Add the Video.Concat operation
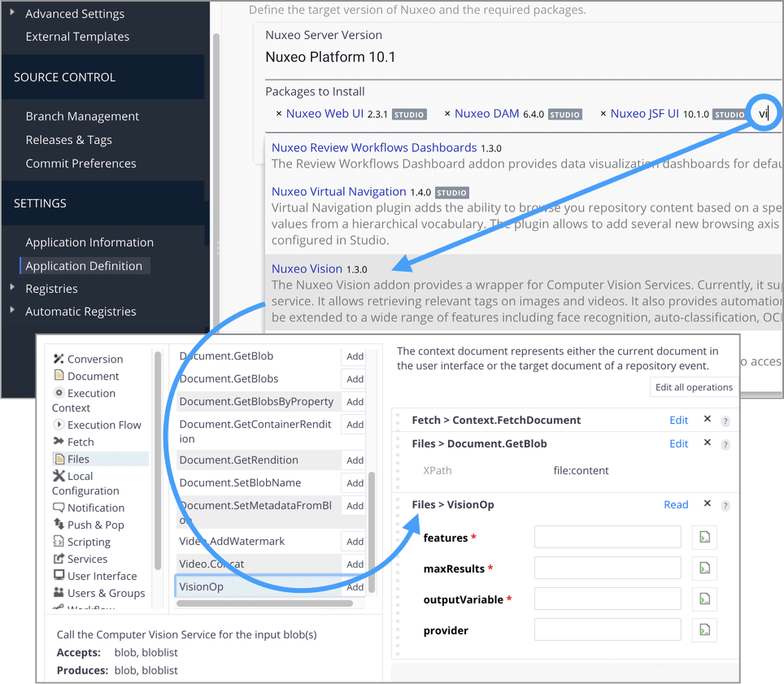The height and width of the screenshot is (684, 784). 355,564
